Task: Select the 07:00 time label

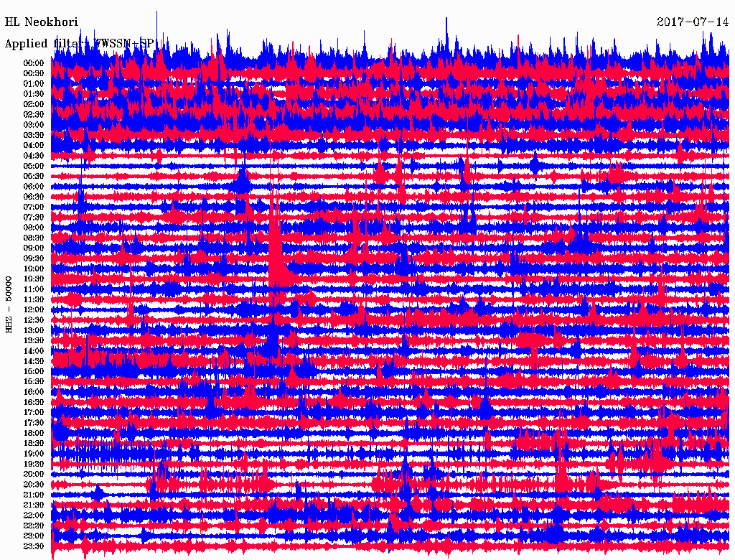Action: tap(34, 207)
